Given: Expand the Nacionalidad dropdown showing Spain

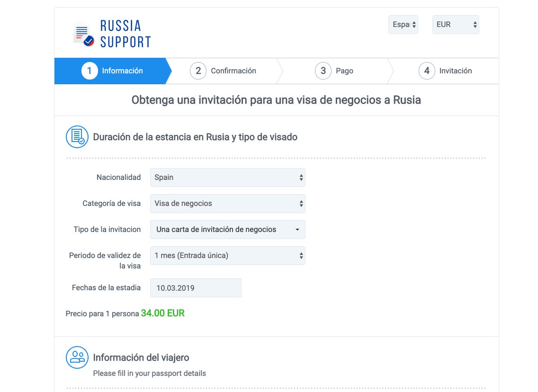Looking at the screenshot, I should point(227,178).
